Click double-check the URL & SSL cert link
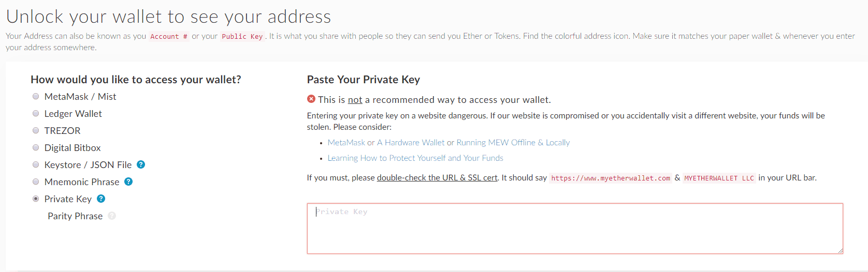This screenshot has width=868, height=272. point(437,178)
